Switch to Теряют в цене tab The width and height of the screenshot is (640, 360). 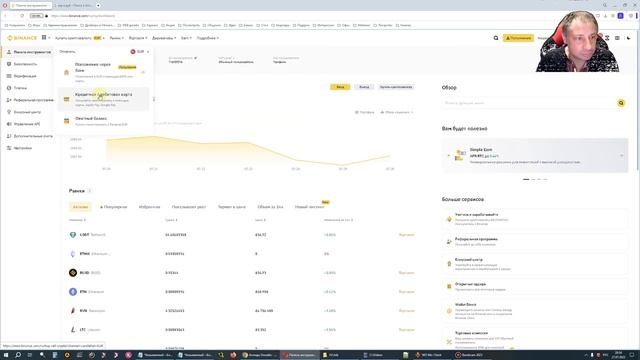coord(231,207)
